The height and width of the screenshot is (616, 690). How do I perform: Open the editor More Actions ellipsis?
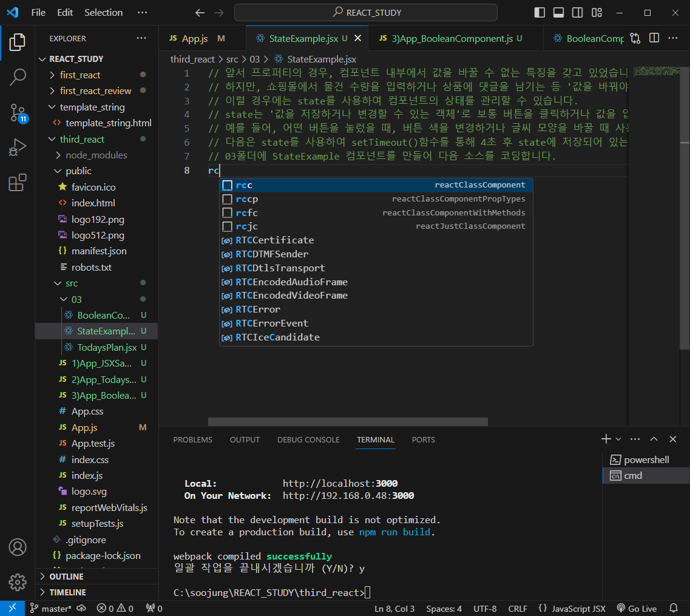coord(673,38)
